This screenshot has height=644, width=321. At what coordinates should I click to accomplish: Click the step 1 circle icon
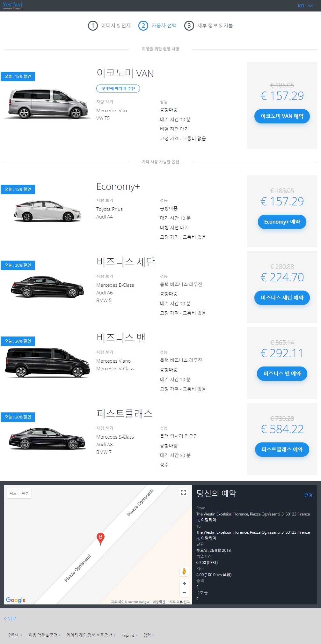point(93,26)
